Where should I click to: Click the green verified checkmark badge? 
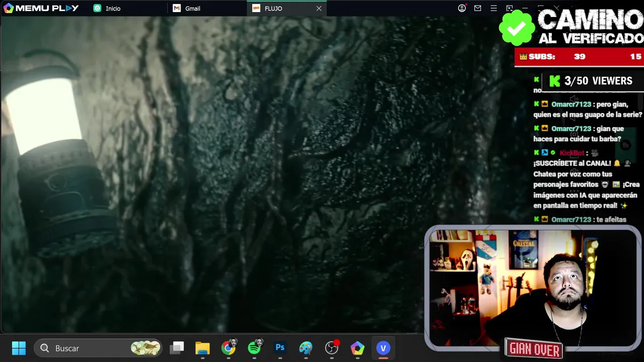(517, 28)
